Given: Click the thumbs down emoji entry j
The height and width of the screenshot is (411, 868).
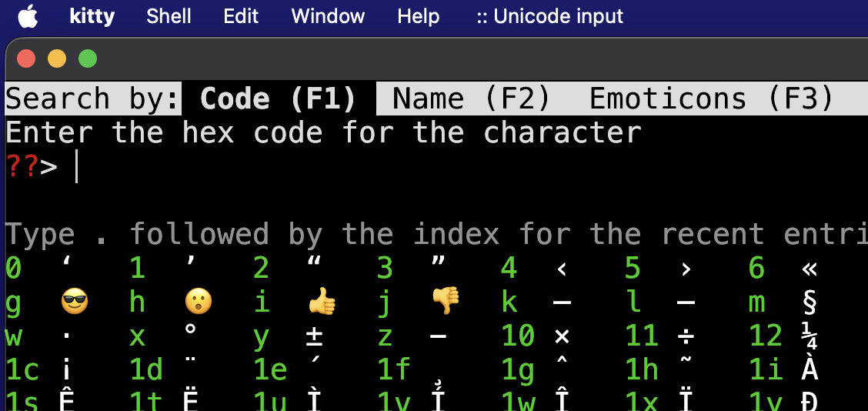Looking at the screenshot, I should [446, 302].
